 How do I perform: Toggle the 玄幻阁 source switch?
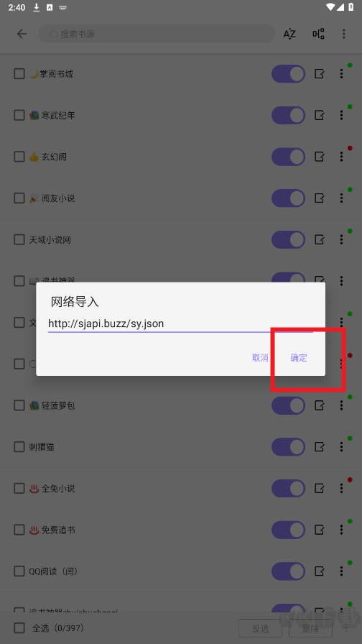[x=288, y=157]
